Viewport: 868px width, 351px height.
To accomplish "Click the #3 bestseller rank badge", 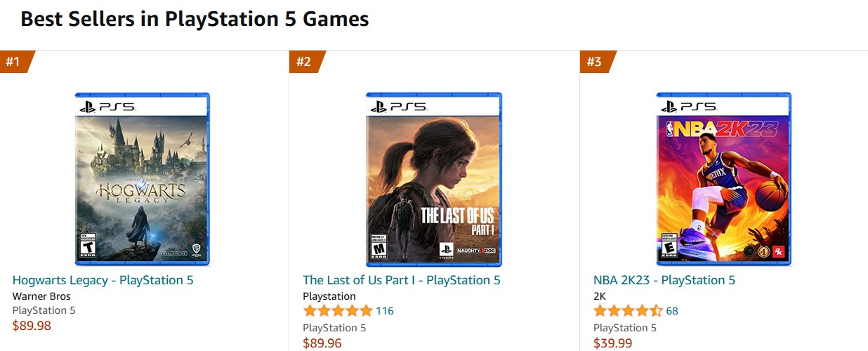I will [594, 62].
